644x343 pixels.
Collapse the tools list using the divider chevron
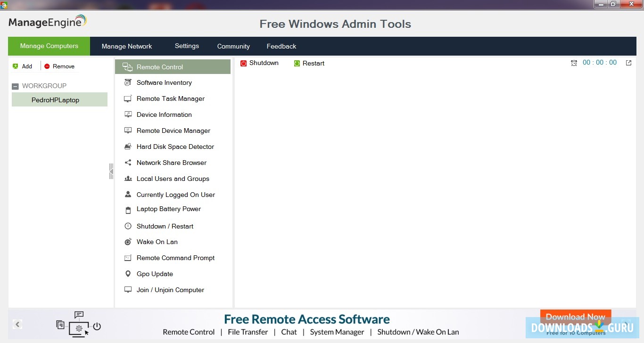pos(111,171)
